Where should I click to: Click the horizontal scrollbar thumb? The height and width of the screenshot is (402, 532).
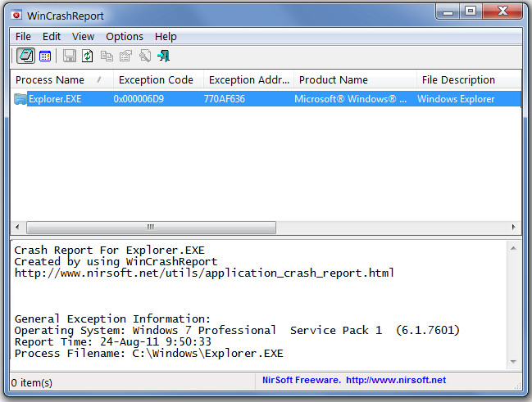151,227
